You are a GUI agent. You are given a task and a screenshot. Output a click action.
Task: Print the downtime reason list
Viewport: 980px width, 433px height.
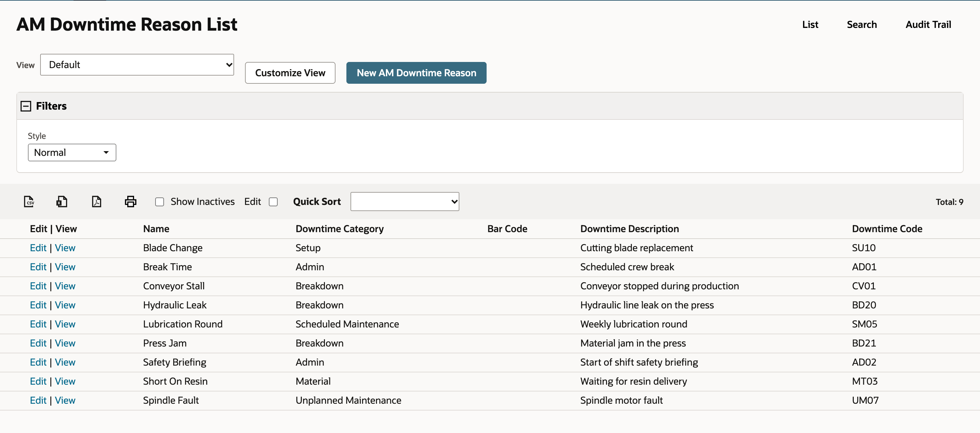(130, 201)
